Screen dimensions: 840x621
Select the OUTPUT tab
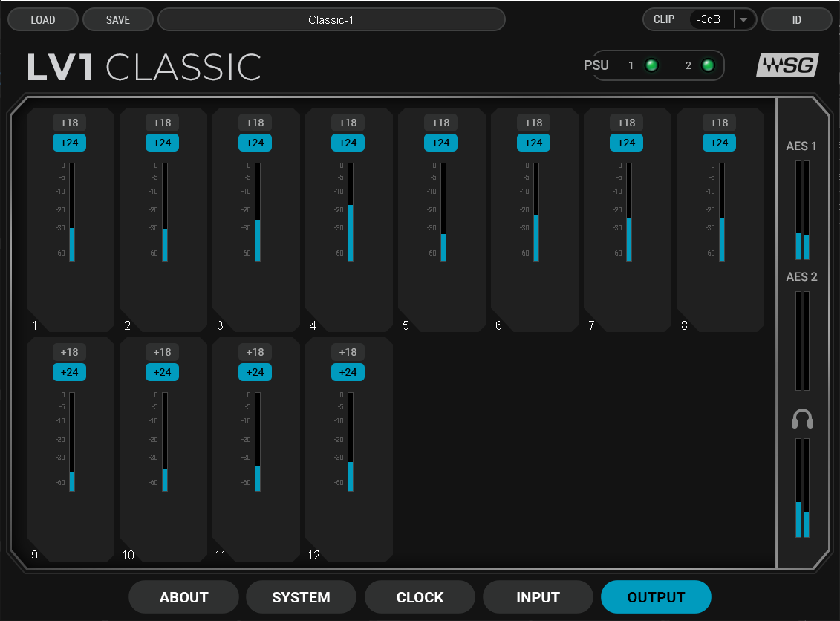pos(657,597)
